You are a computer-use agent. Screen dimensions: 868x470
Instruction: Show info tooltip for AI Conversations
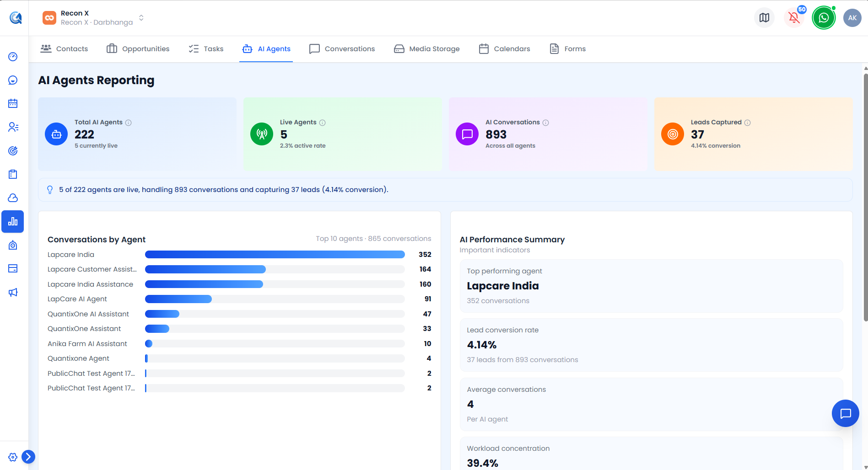tap(546, 123)
